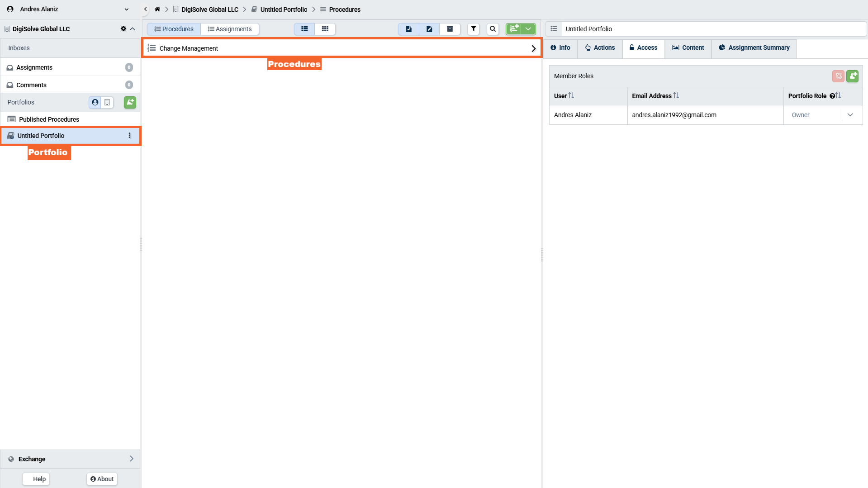Viewport: 868px width, 488px height.
Task: Switch to grid view layout
Action: pyautogui.click(x=325, y=29)
